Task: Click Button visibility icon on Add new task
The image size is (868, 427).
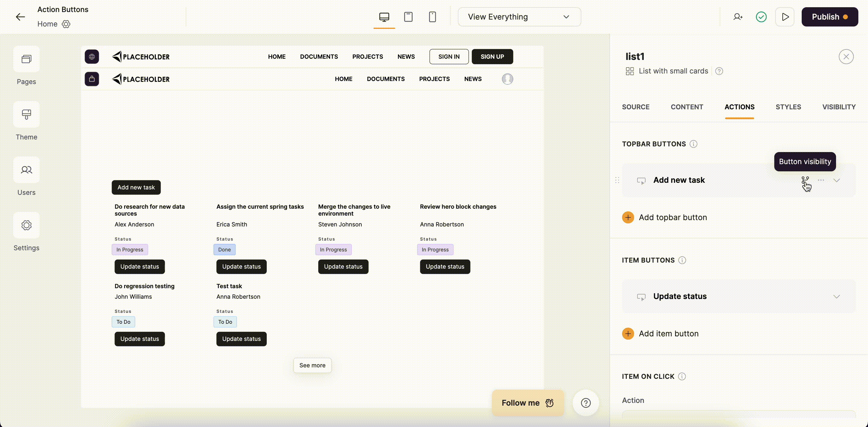Action: pyautogui.click(x=805, y=180)
